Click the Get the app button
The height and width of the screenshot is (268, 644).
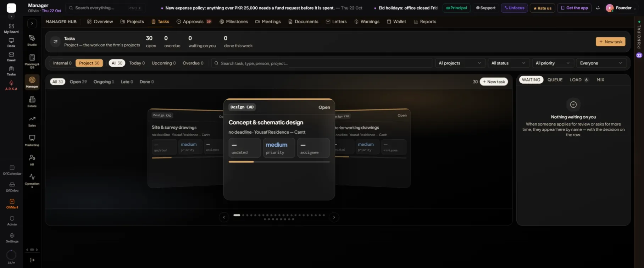(574, 8)
